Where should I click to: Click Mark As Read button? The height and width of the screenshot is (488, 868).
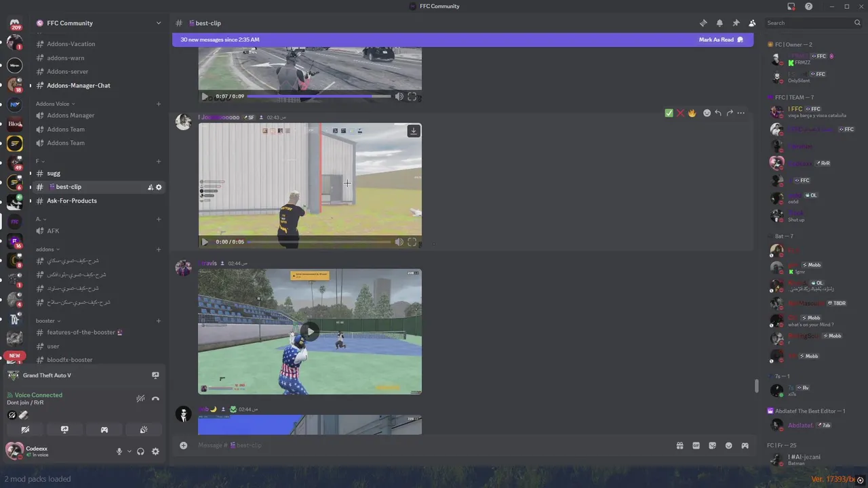721,40
